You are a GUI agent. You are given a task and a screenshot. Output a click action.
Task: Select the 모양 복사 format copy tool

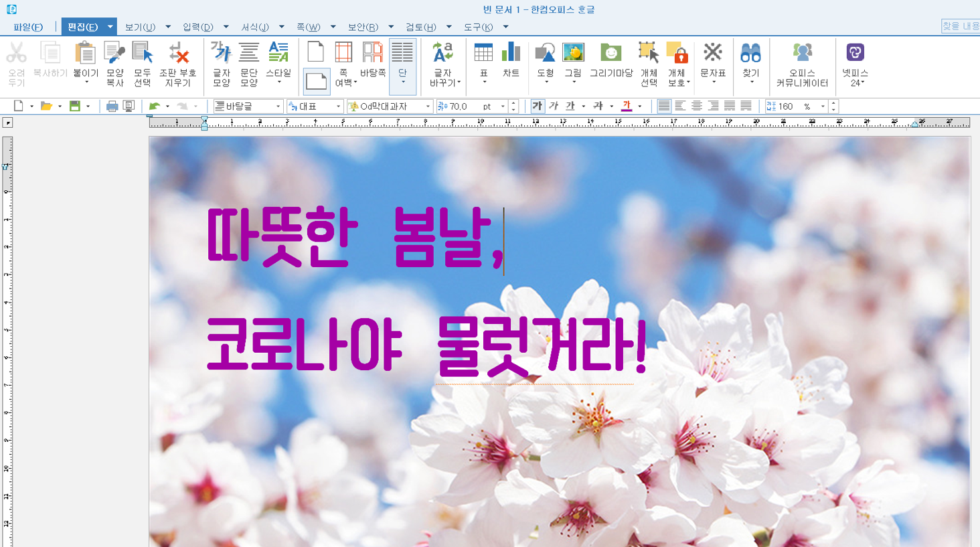[114, 53]
